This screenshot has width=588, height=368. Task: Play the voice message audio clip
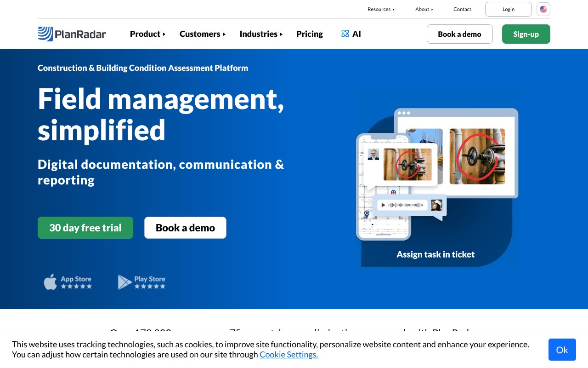[383, 205]
